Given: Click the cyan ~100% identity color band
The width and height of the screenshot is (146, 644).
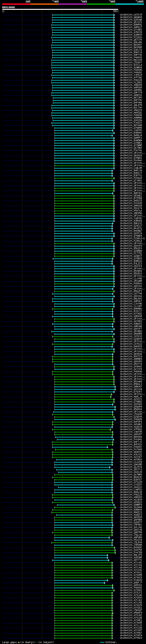Looking at the screenshot, I should 130,4.
